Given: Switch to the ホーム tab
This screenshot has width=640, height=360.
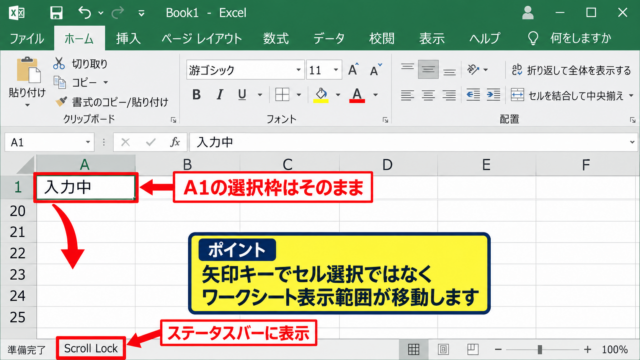Looking at the screenshot, I should (x=79, y=39).
